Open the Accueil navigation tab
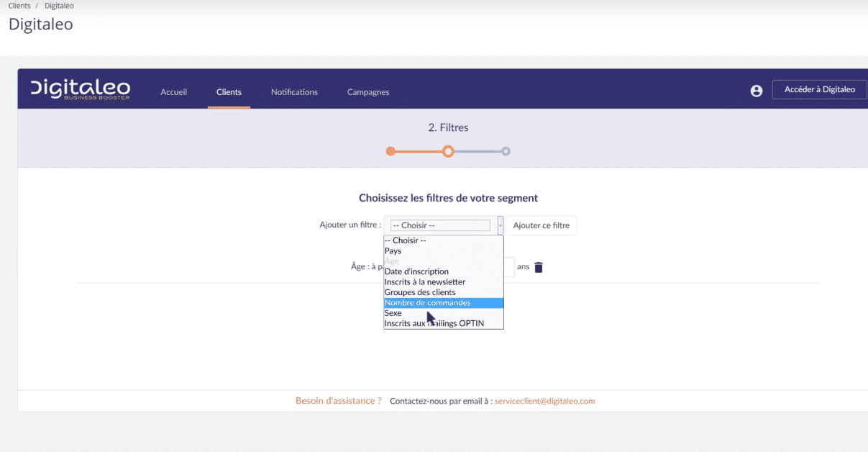The width and height of the screenshot is (868, 452). [173, 92]
